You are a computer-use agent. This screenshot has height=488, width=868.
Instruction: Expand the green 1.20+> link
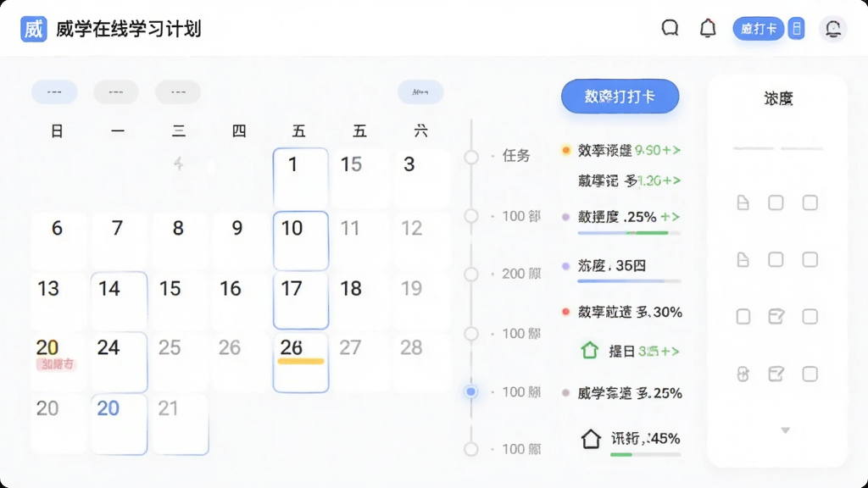[x=659, y=180]
